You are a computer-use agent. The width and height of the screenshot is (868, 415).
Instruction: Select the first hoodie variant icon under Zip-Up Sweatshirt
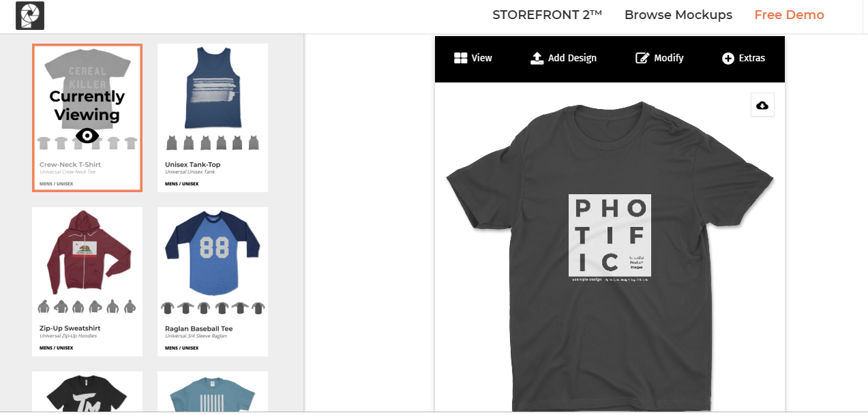pyautogui.click(x=43, y=305)
